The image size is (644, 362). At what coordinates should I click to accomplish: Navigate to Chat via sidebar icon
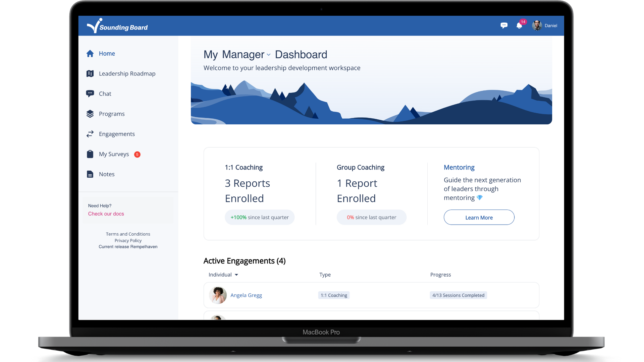coord(90,93)
